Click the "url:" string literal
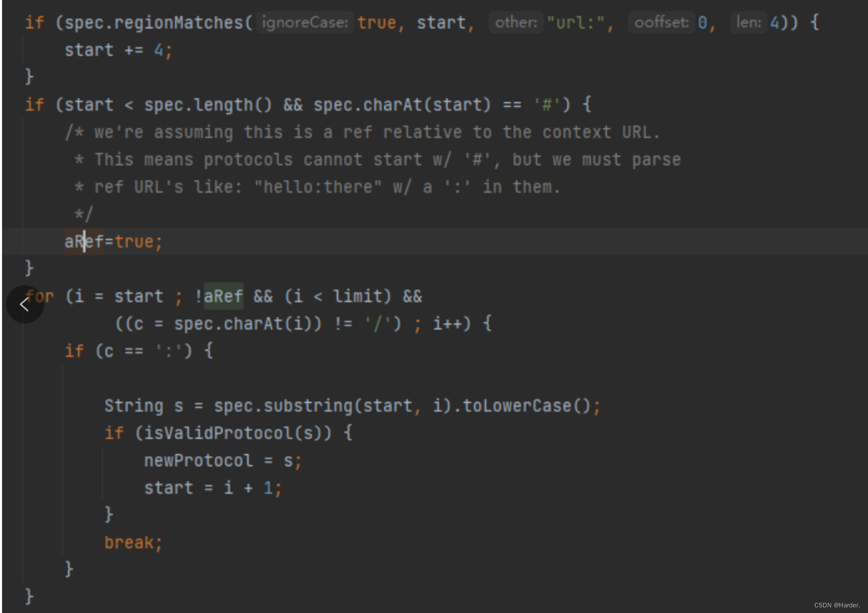The width and height of the screenshot is (868, 613). [576, 23]
